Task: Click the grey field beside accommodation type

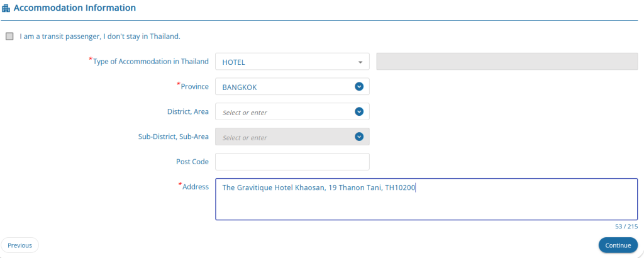Action: click(507, 62)
